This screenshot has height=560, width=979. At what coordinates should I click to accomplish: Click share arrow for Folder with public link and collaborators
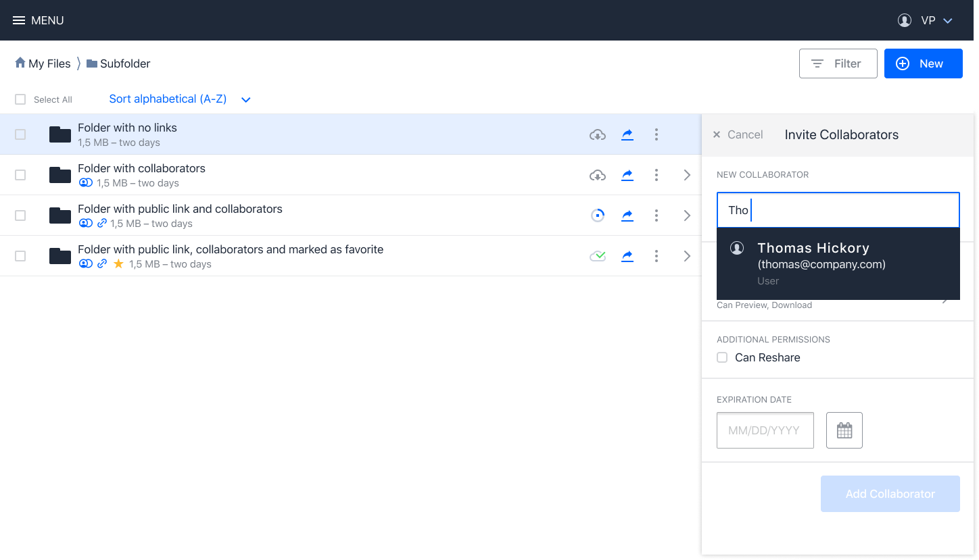(627, 215)
